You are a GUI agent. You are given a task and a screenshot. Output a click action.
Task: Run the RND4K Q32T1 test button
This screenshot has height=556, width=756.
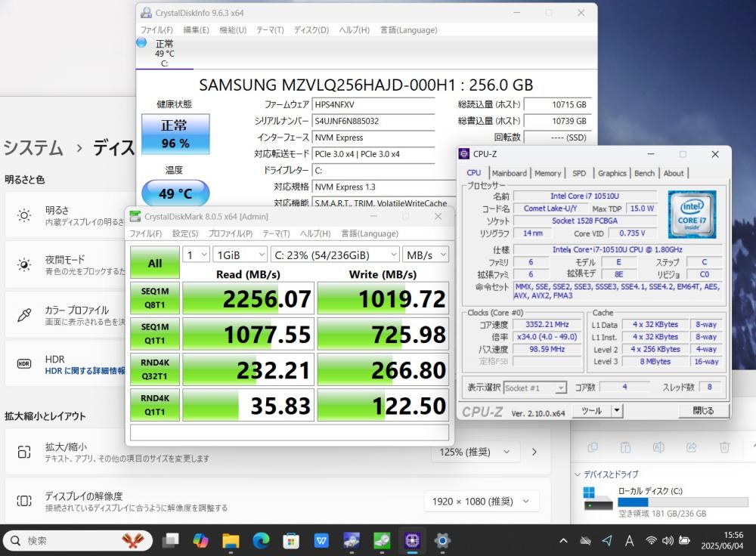click(x=155, y=369)
